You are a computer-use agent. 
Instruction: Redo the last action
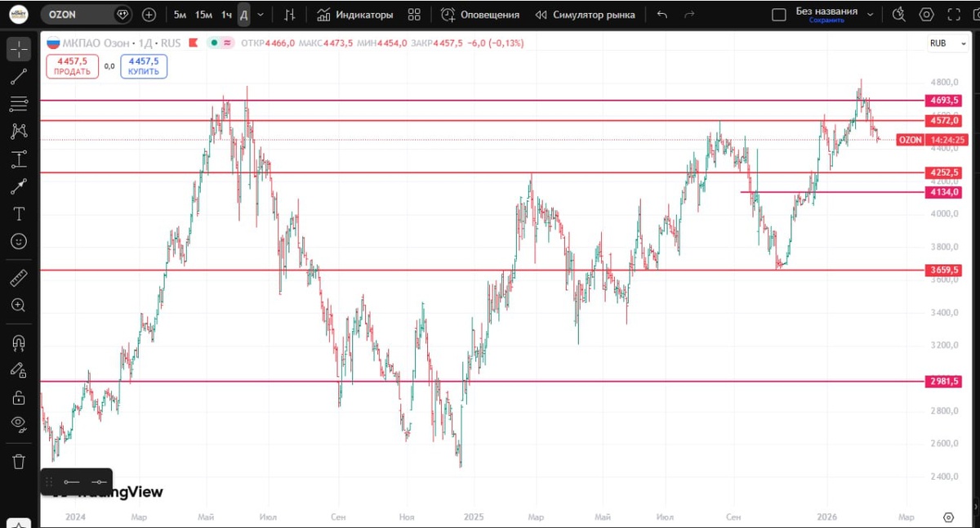tap(689, 15)
